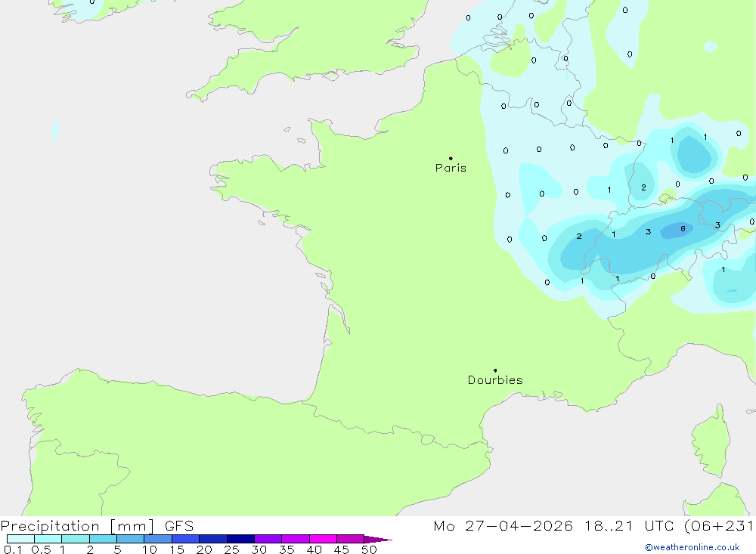
Task: Click the legend scale label 0.1
Action: 13,549
